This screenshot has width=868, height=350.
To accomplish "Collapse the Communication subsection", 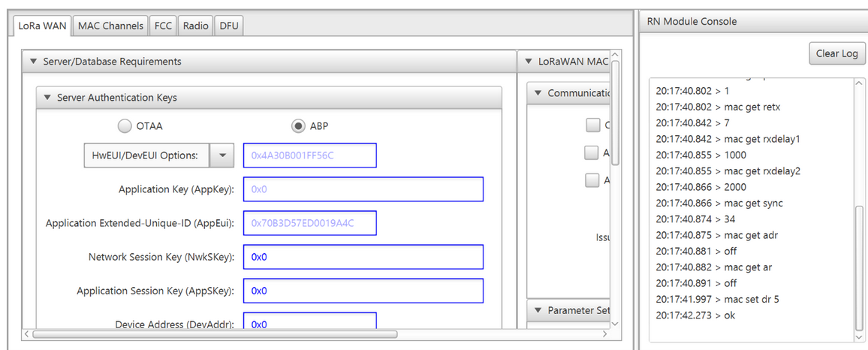I will coord(538,93).
